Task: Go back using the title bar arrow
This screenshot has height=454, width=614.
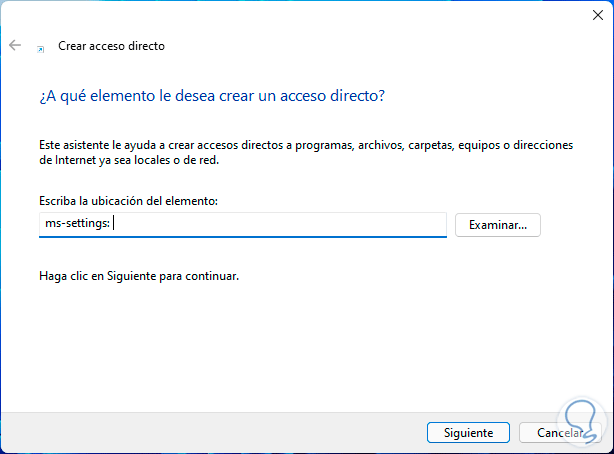Action: (x=15, y=46)
